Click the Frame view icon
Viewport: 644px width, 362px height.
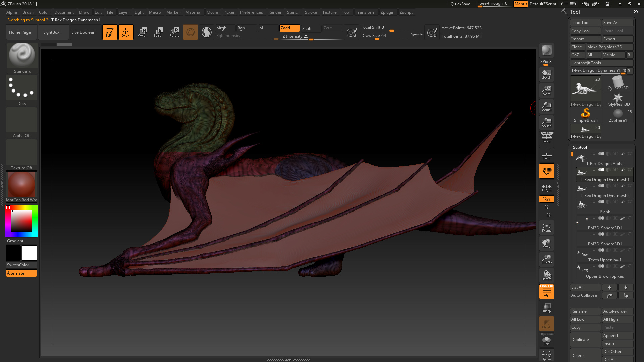pos(546,227)
